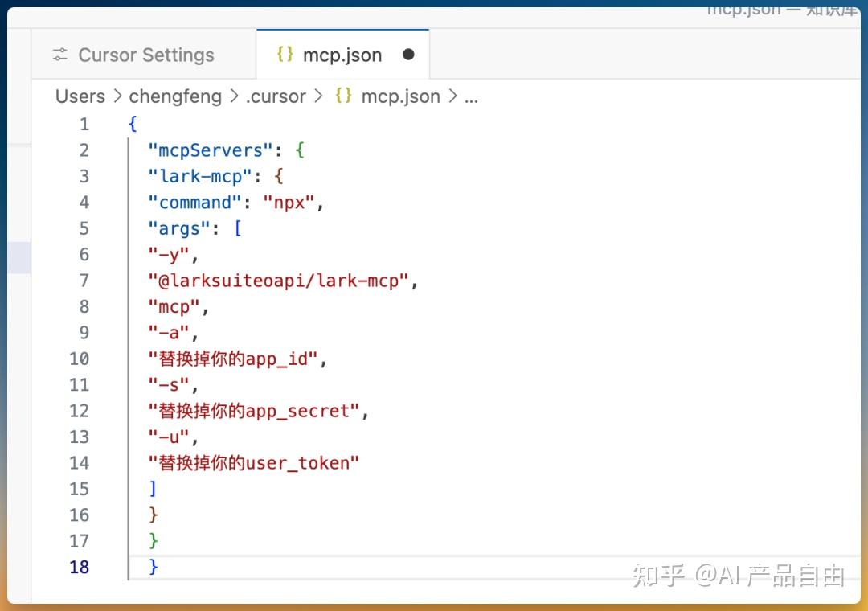Click the closing bracket on line 15
Image resolution: width=868 pixels, height=611 pixels.
[x=153, y=489]
